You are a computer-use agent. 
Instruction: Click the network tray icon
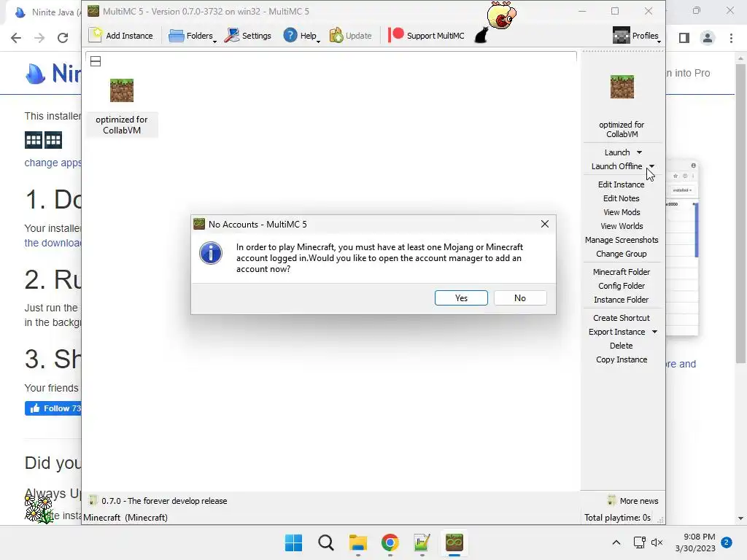639,542
